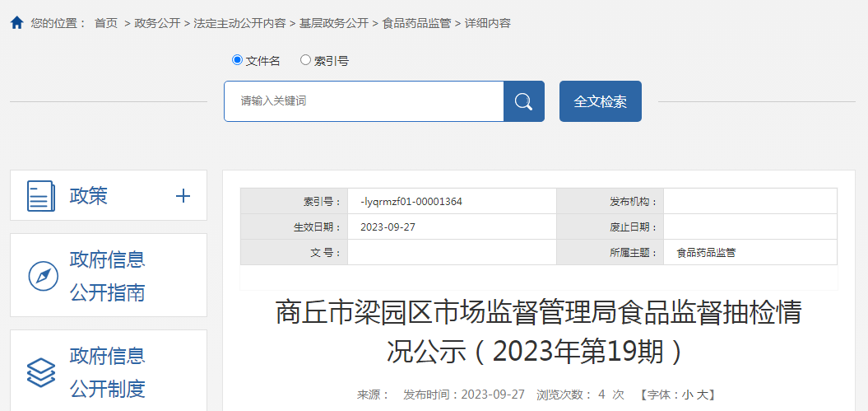
Task: Click the magnifier search icon button
Action: (523, 101)
